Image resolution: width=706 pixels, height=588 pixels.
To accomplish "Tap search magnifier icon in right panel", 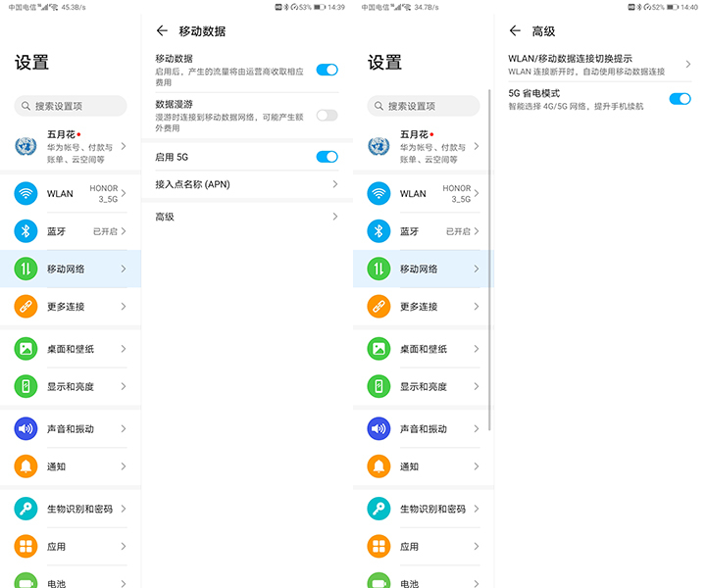I will pyautogui.click(x=378, y=106).
